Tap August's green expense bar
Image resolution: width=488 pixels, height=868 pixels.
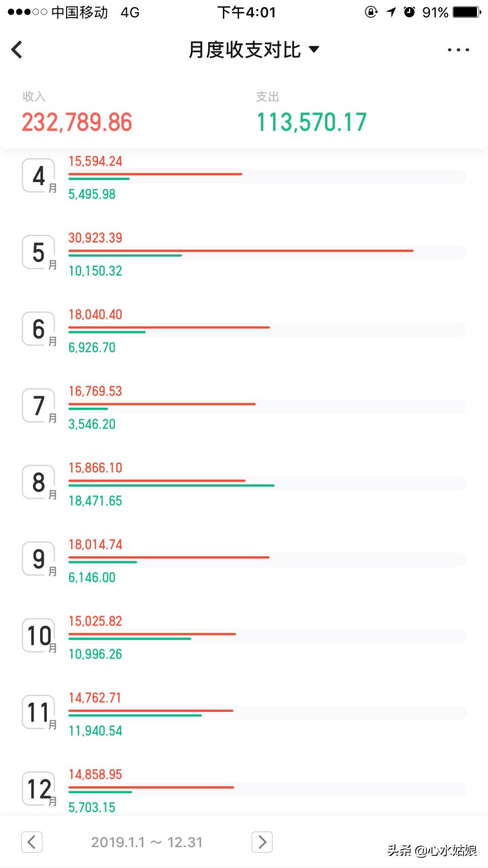(x=171, y=486)
